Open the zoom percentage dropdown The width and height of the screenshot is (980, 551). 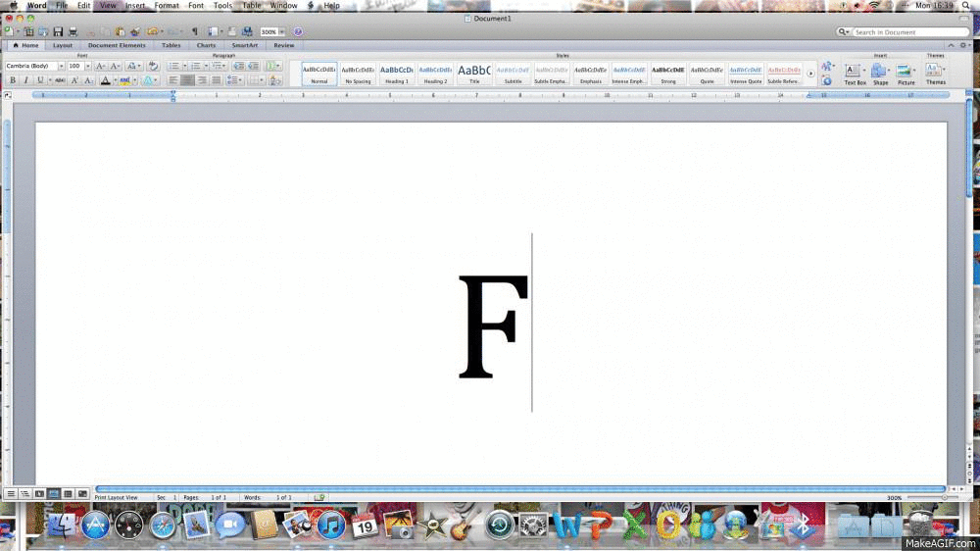point(282,32)
